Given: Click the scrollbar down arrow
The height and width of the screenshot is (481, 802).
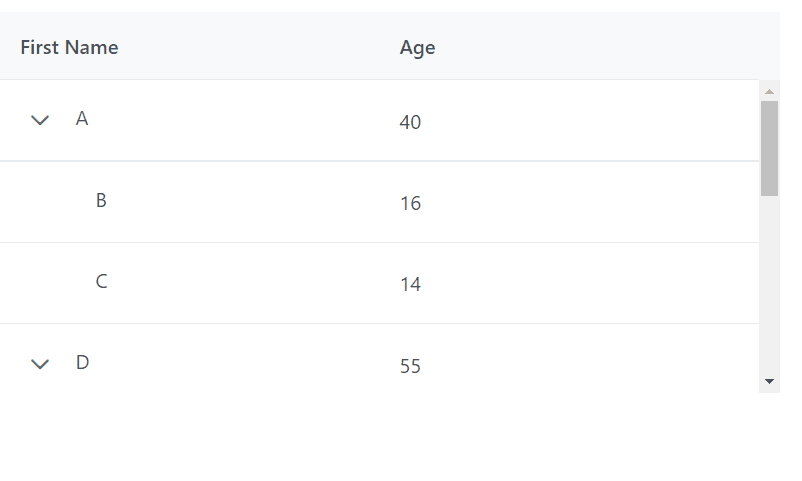Looking at the screenshot, I should coord(769,381).
